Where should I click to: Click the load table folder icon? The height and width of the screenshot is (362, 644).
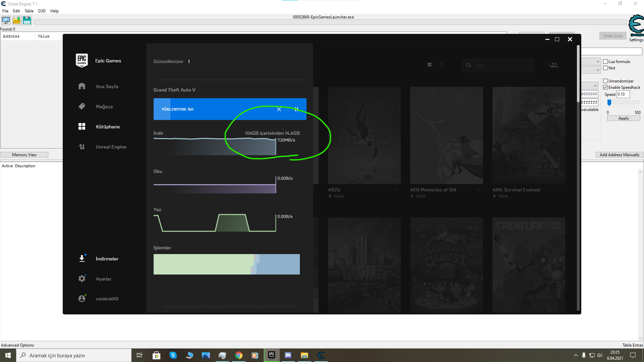(x=16, y=20)
